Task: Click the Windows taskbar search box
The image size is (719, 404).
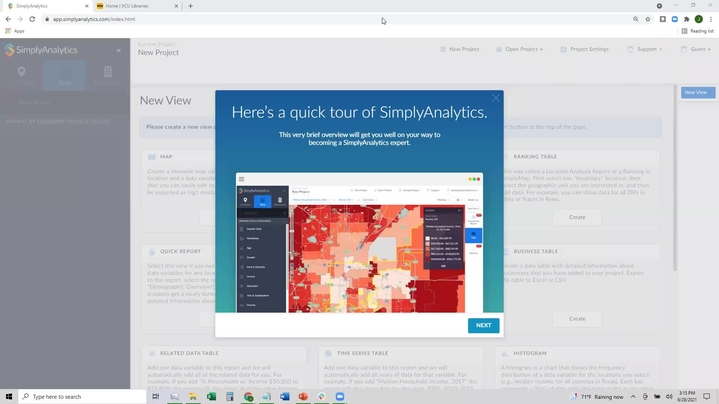Action: pyautogui.click(x=83, y=397)
